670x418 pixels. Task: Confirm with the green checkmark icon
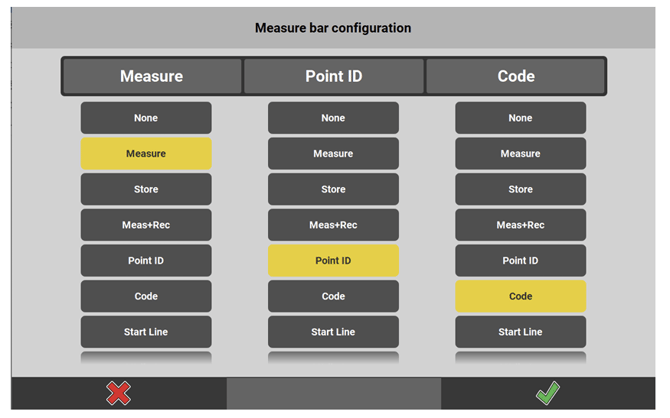[x=547, y=393]
